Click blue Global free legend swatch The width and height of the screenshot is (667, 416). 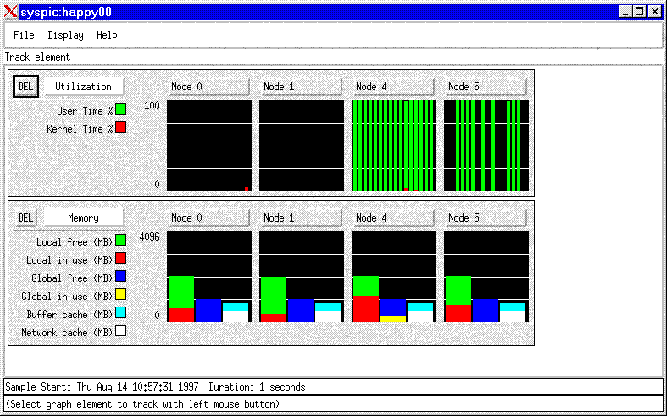120,277
